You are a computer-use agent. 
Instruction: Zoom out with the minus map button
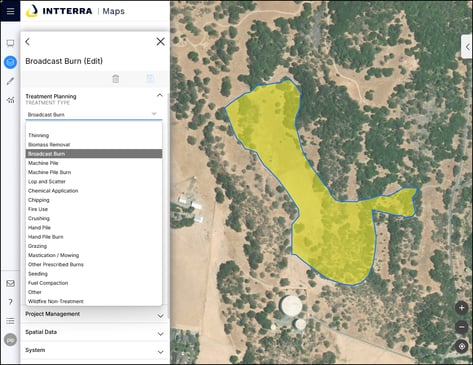[x=462, y=327]
